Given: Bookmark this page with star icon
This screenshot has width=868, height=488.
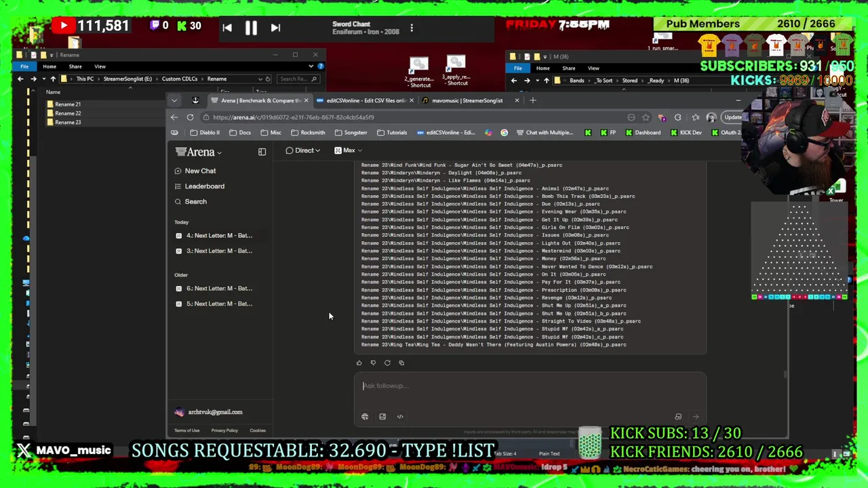Looking at the screenshot, I should point(646,117).
